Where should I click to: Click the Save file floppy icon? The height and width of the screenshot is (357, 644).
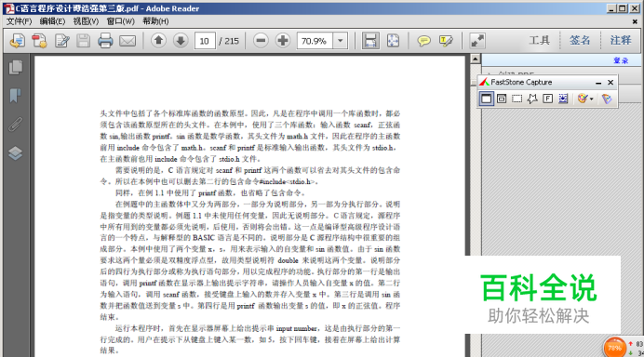point(84,41)
